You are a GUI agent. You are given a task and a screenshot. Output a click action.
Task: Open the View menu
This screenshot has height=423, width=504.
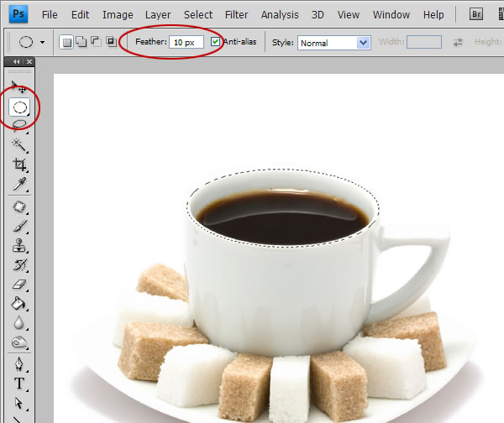point(348,15)
